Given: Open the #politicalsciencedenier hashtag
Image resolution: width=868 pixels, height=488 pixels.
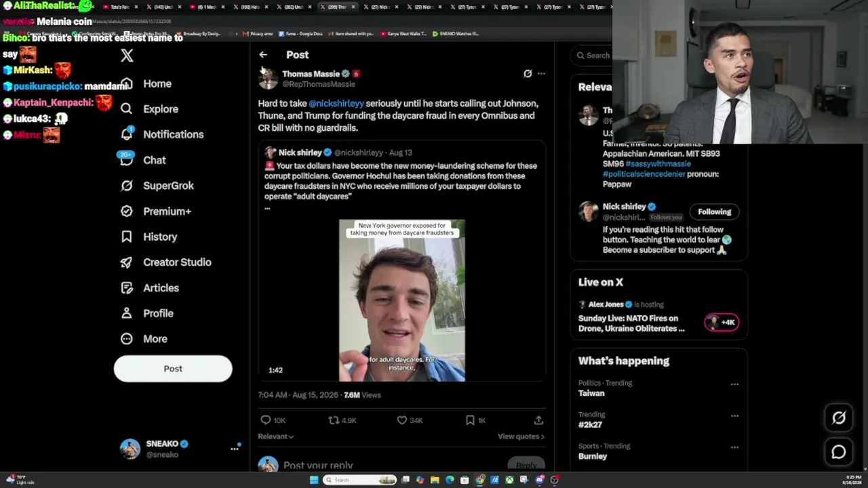Looking at the screenshot, I should tap(644, 174).
